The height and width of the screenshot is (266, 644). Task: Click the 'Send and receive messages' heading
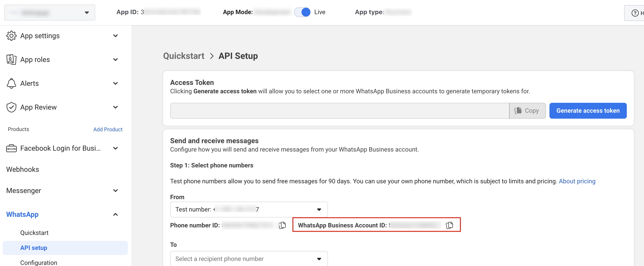(x=214, y=141)
